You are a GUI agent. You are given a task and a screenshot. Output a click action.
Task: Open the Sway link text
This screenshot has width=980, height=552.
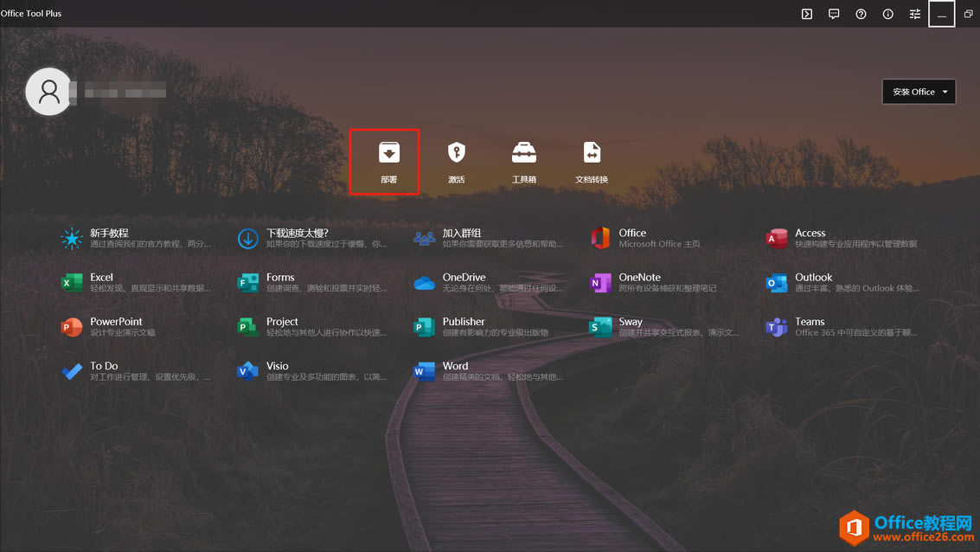click(631, 321)
